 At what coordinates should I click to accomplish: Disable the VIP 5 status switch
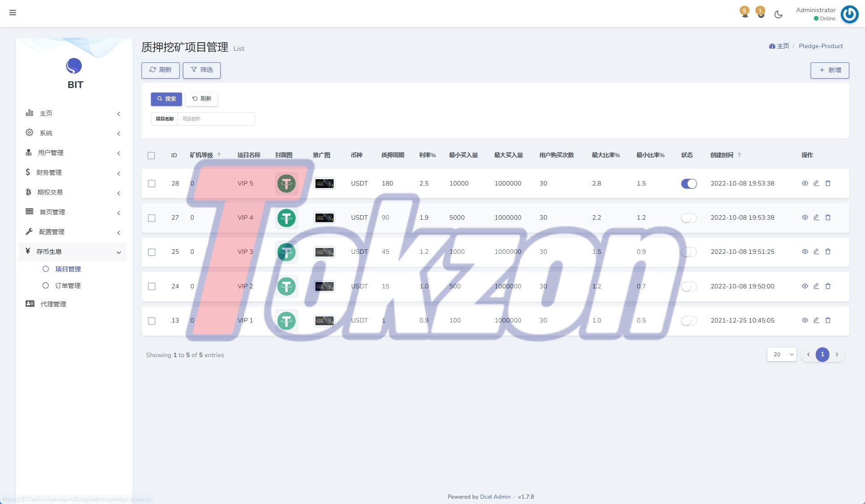[689, 183]
